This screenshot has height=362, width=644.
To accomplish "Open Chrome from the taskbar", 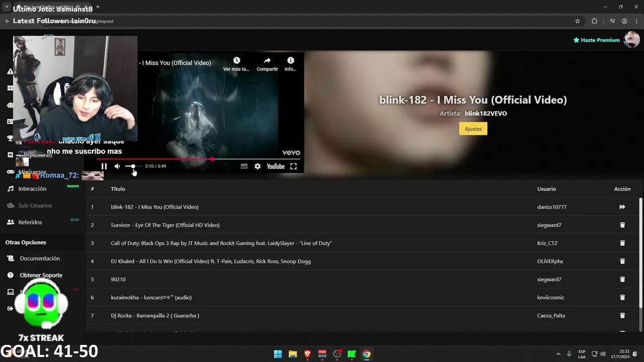I will pos(367,354).
